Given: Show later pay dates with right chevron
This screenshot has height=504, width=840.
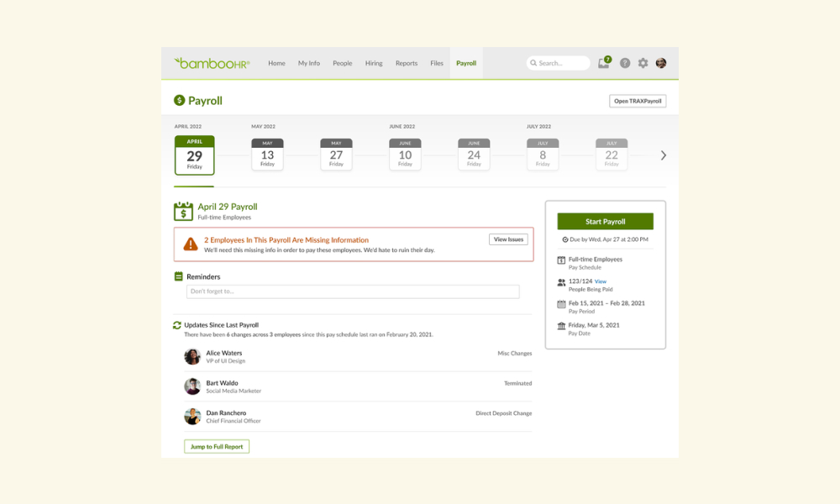Looking at the screenshot, I should point(664,155).
